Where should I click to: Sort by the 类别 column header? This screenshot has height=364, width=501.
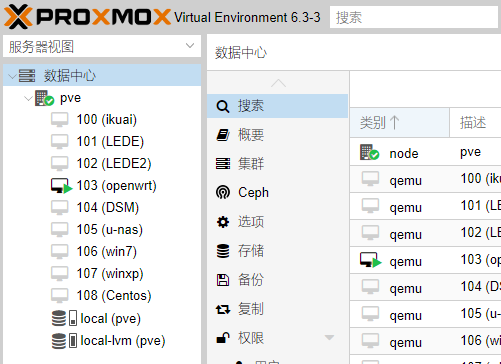(399, 122)
